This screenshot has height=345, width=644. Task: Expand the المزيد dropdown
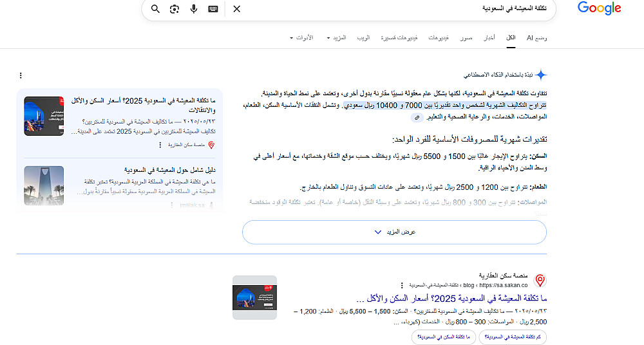coord(336,38)
